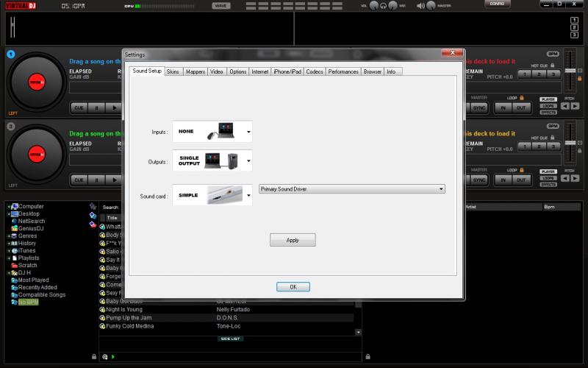
Task: Click the GeniusDJ folder icon
Action: coord(14,228)
